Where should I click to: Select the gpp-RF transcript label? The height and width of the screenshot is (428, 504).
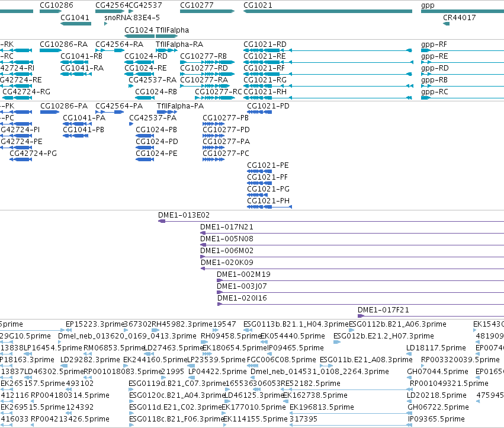[x=434, y=44]
